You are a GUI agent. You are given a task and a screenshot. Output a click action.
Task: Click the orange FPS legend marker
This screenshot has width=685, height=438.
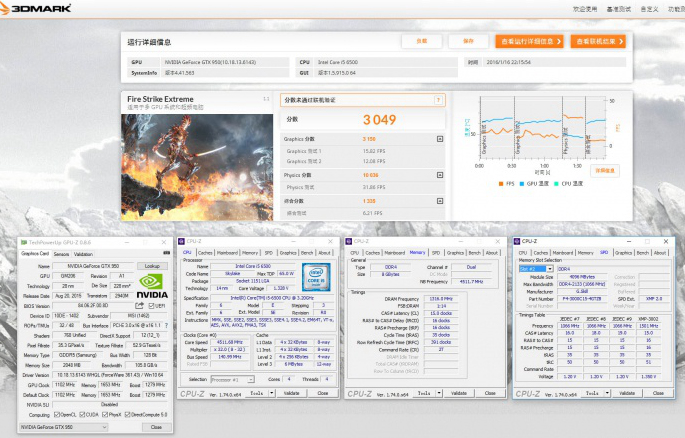click(x=501, y=184)
